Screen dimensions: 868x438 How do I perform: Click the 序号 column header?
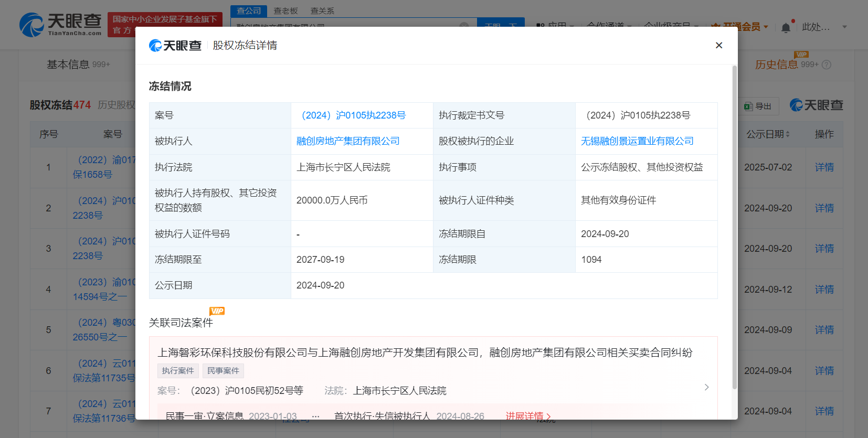[49, 134]
